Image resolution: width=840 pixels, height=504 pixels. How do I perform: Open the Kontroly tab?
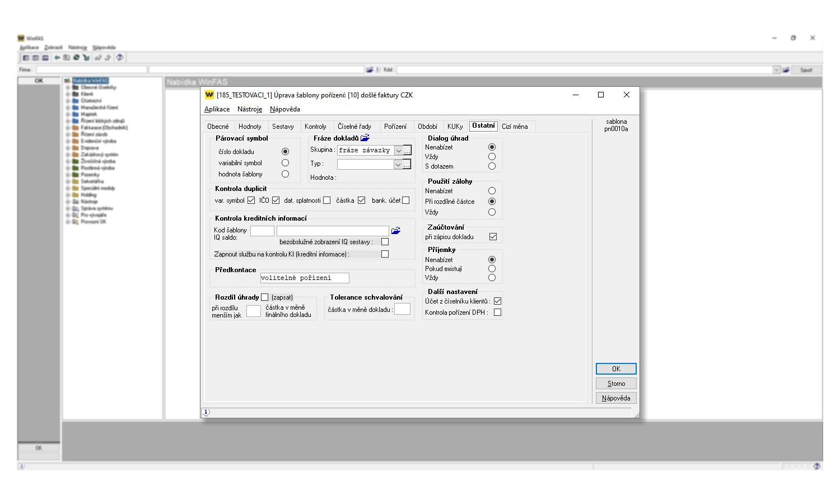(315, 127)
